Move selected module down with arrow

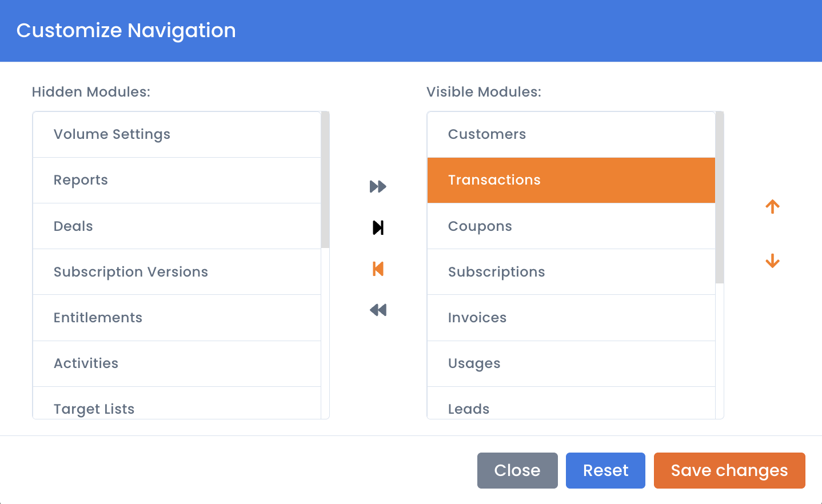[772, 261]
